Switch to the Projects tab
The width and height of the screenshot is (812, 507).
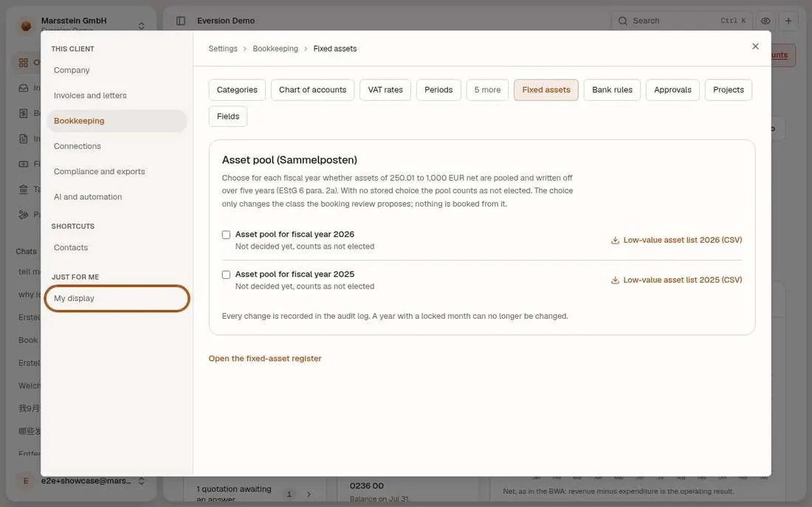pos(728,89)
